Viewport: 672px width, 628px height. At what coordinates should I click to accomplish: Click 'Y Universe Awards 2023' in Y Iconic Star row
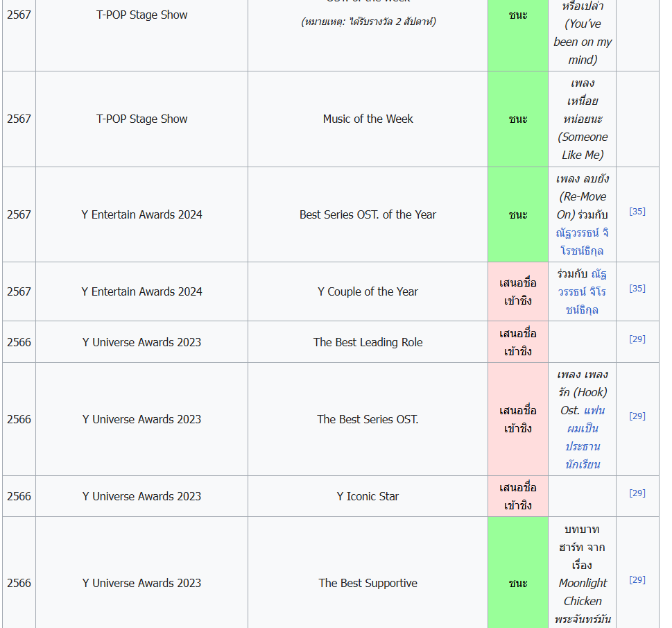click(x=142, y=496)
